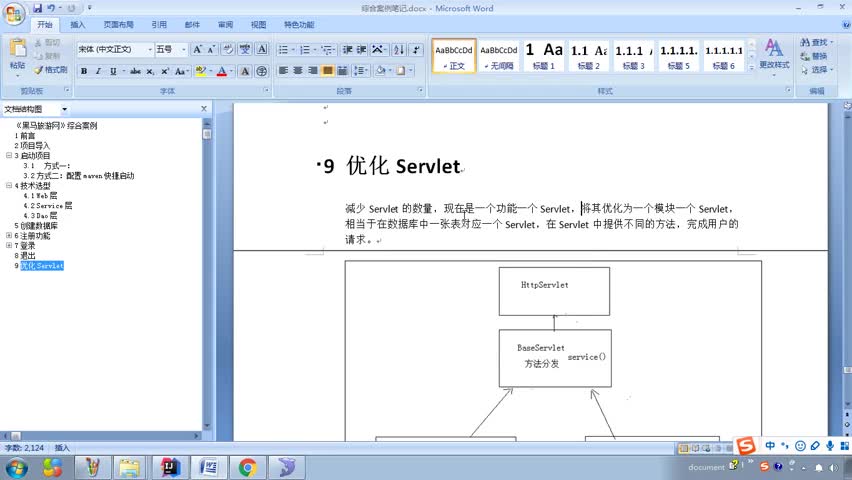Viewport: 852px width, 480px height.
Task: Apply the 标题 2 style
Action: (589, 55)
